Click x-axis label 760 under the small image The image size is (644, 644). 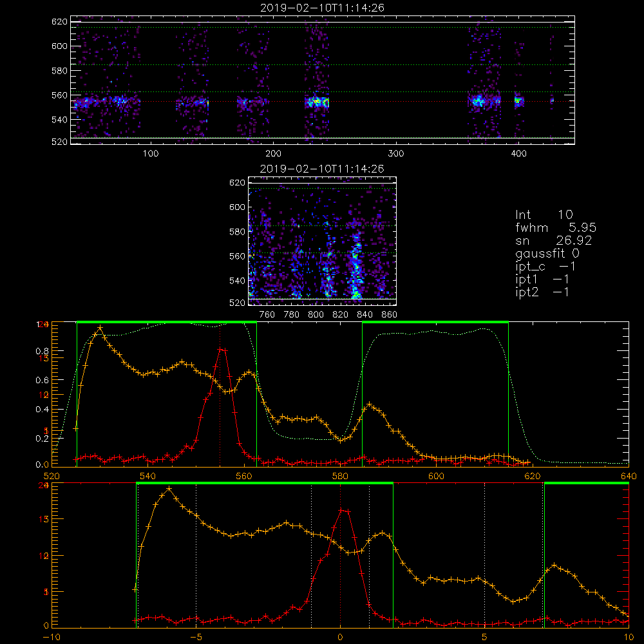tap(267, 315)
